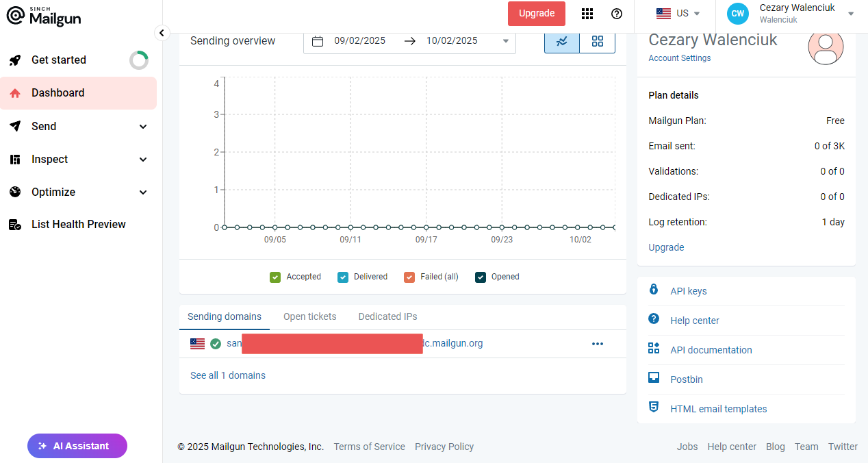Screen dimensions: 868x463
Task: Open the date range dropdown arrow
Action: [x=506, y=41]
